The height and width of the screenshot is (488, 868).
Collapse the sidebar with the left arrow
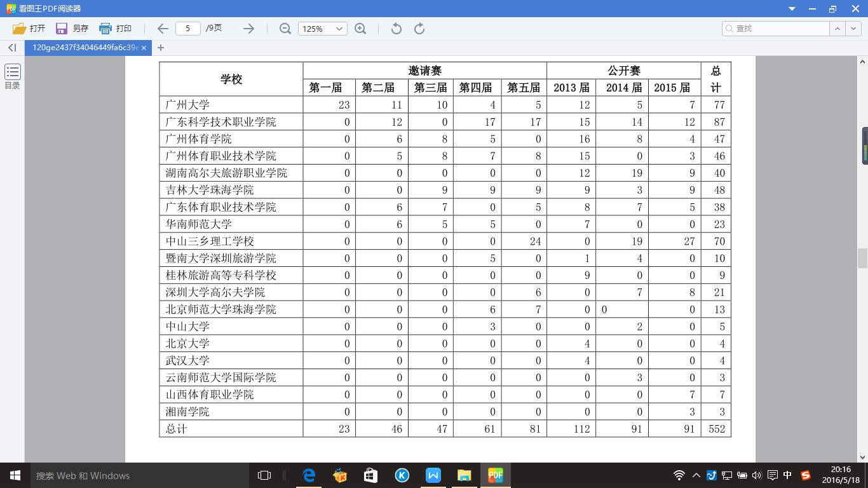click(x=11, y=48)
